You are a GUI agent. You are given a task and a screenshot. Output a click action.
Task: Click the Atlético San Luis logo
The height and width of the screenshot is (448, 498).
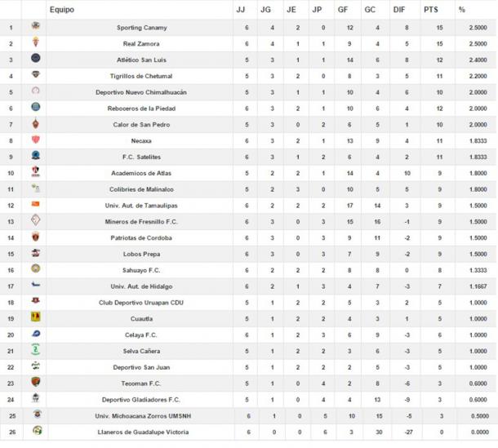pos(35,59)
